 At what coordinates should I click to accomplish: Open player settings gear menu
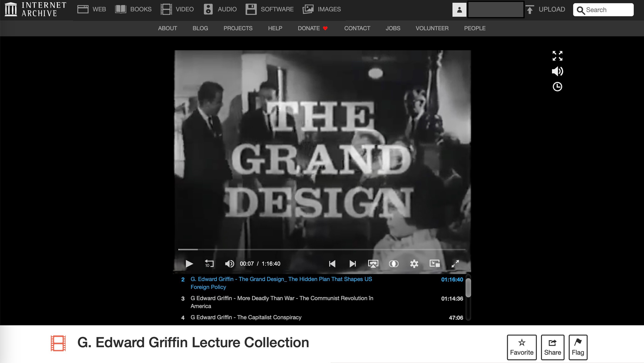(414, 264)
